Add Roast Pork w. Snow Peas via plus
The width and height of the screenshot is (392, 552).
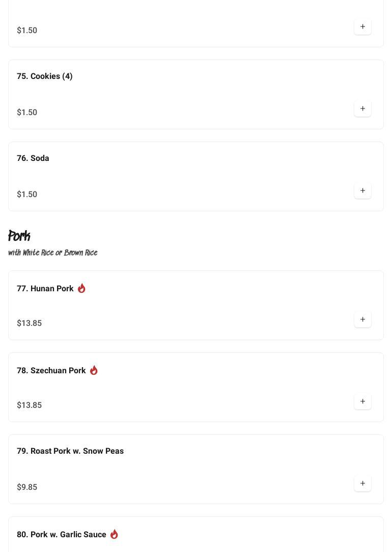pyautogui.click(x=362, y=483)
